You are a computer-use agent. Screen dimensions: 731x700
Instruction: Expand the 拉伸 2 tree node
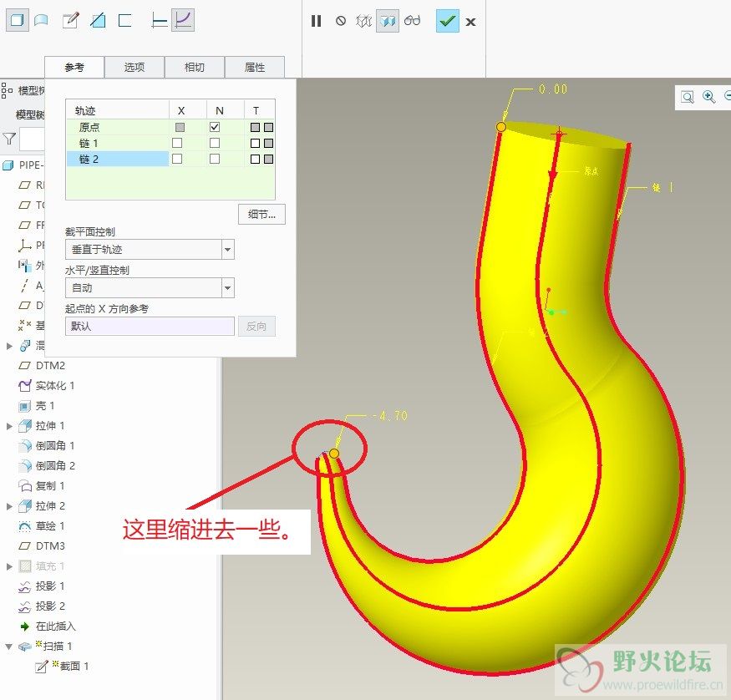pos(9,506)
